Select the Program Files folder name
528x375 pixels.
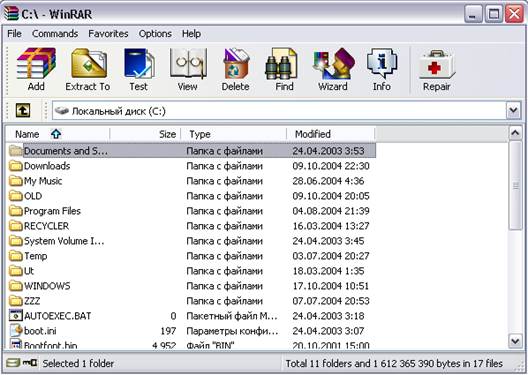point(53,211)
